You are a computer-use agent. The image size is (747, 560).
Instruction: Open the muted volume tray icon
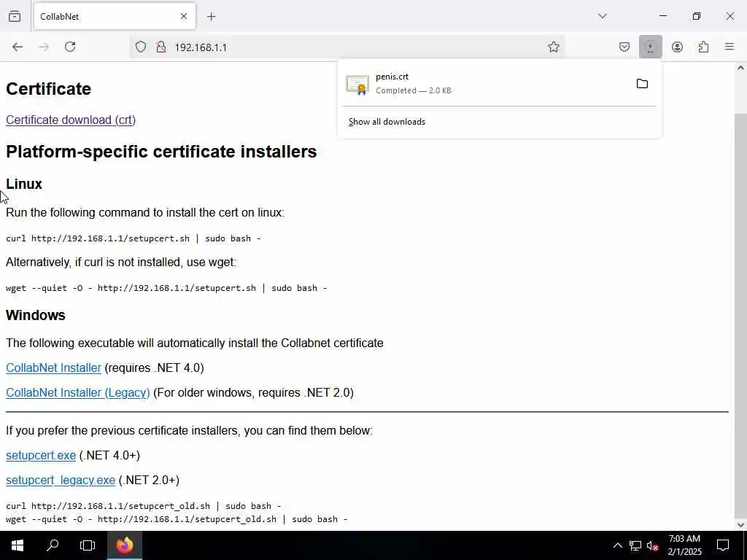(x=652, y=545)
